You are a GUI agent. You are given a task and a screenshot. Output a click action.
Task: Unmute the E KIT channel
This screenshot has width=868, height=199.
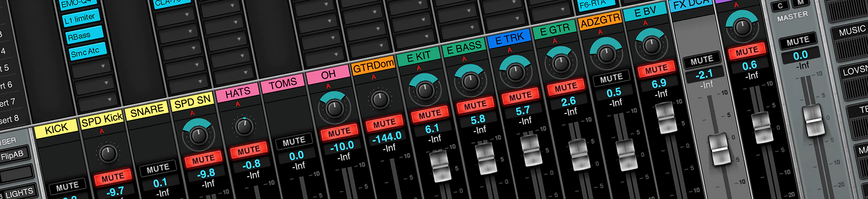tap(429, 114)
